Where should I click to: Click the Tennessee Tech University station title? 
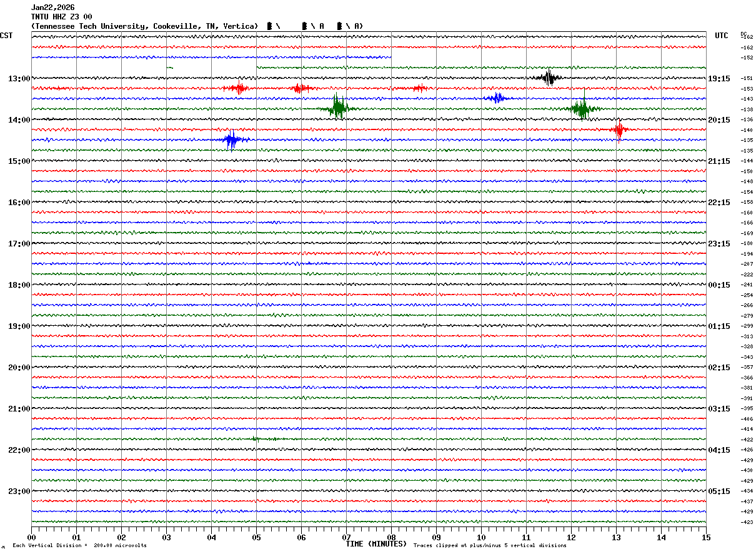tap(144, 26)
